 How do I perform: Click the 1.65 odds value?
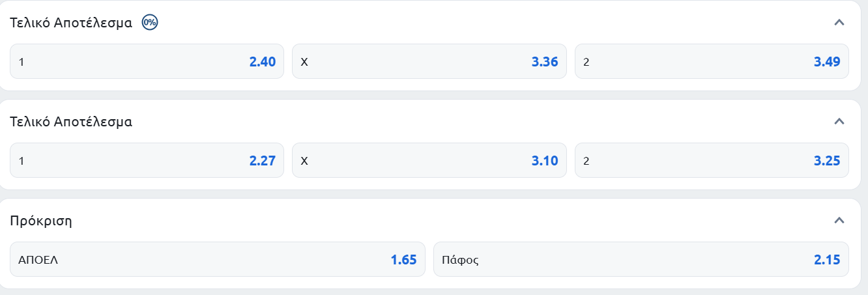pos(403,260)
